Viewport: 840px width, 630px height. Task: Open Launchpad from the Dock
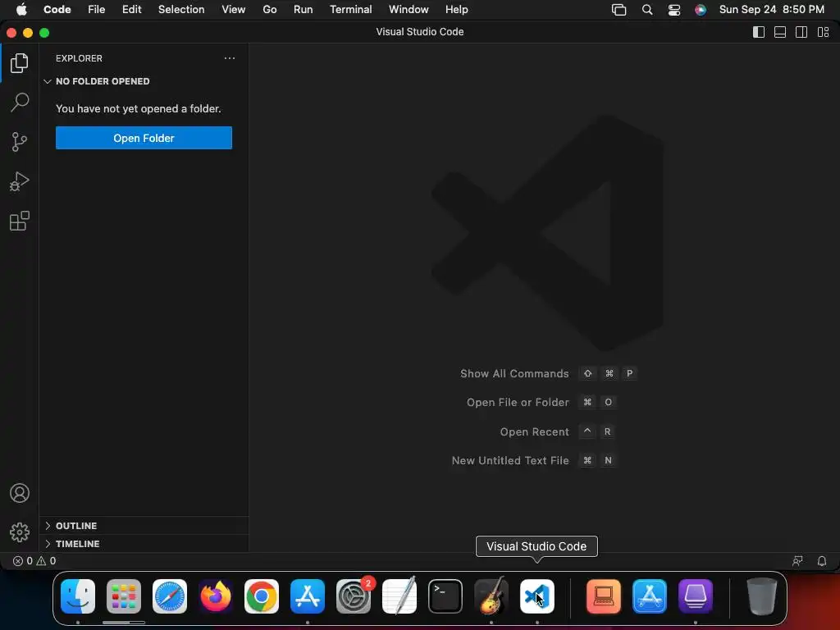point(124,596)
